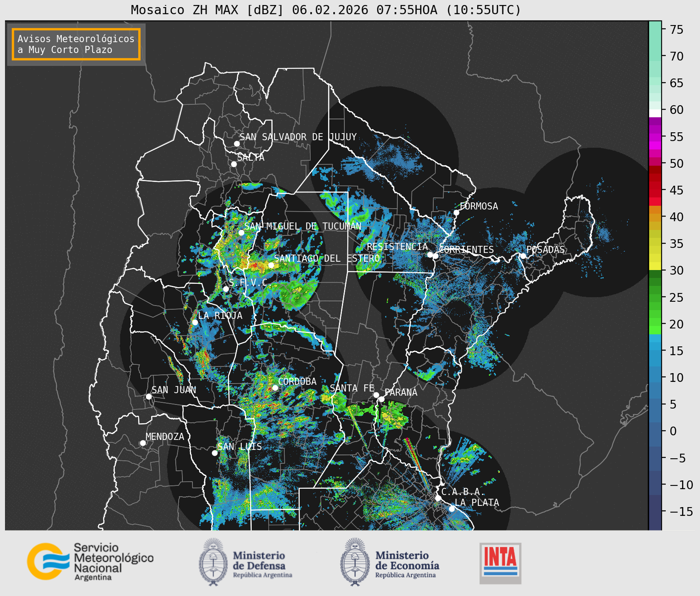Select the La Rioja city dot
This screenshot has width=700, height=596.
[195, 322]
